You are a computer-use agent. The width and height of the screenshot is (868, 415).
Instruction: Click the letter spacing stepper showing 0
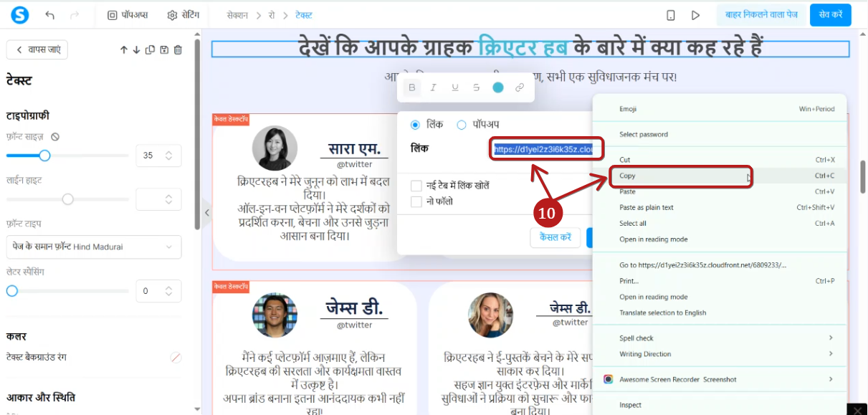tap(158, 291)
